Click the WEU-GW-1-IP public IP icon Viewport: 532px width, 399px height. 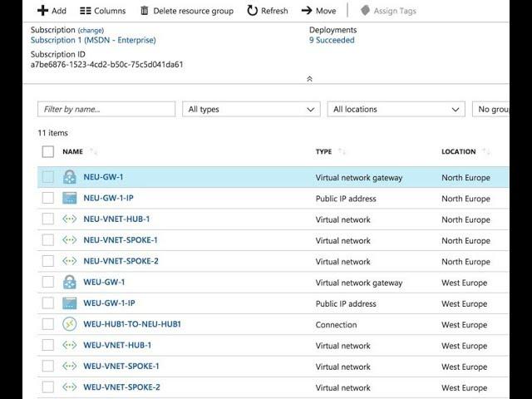tap(70, 303)
